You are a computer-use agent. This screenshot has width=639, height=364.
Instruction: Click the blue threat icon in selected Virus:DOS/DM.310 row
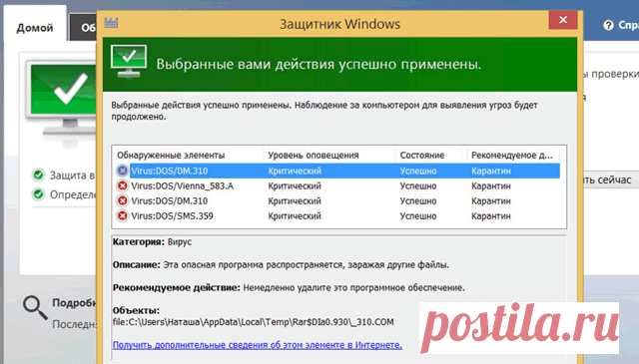point(122,171)
